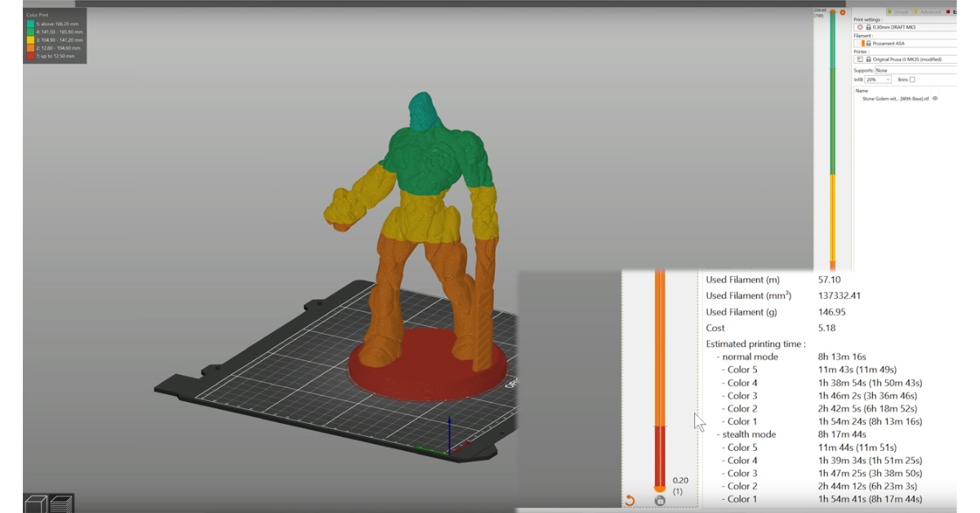Viewport: 980px width, 513px height.
Task: Click the red color 1 legend swatch
Action: [x=30, y=56]
